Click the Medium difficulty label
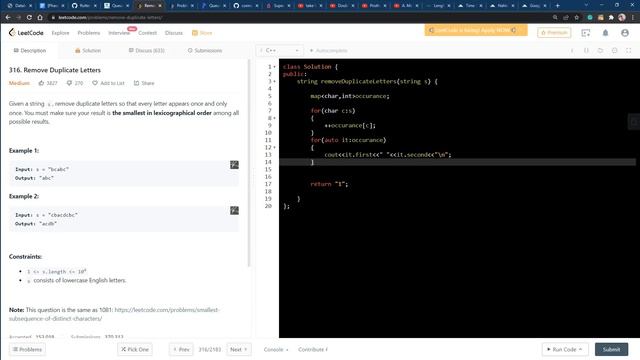 [19, 83]
